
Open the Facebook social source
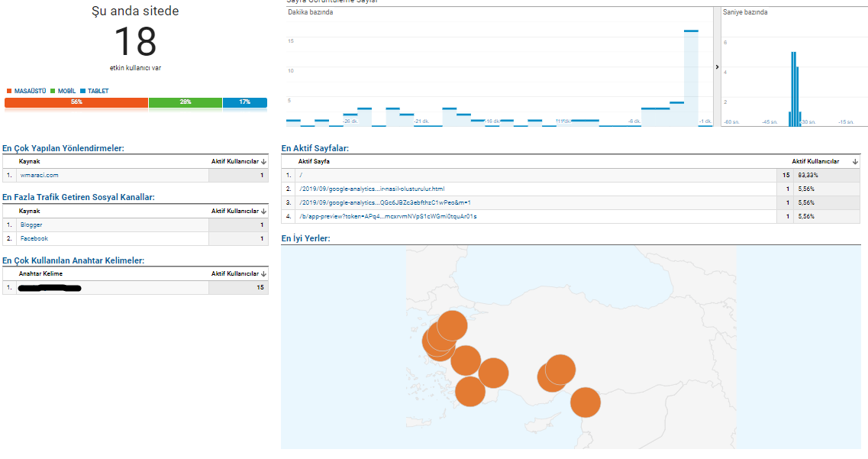(x=34, y=238)
